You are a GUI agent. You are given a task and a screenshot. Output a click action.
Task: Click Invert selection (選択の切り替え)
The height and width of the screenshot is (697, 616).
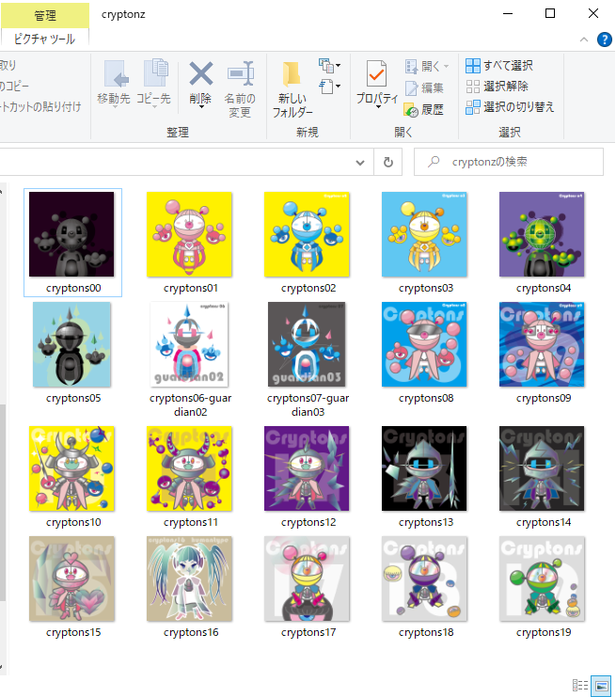coord(510,107)
